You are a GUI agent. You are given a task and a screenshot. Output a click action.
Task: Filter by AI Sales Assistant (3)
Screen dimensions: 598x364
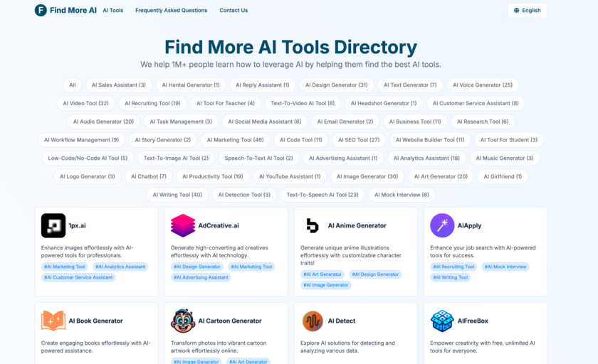119,85
